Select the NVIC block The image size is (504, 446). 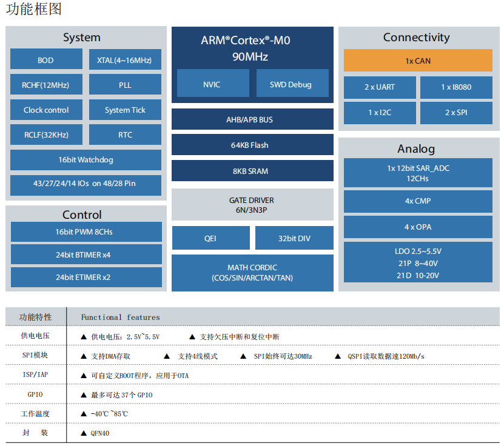pos(213,83)
